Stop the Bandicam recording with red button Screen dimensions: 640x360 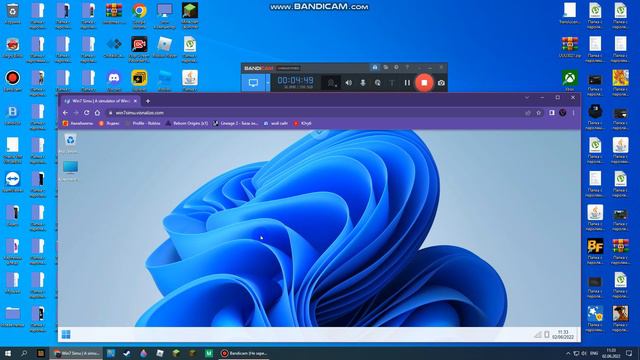(424, 83)
